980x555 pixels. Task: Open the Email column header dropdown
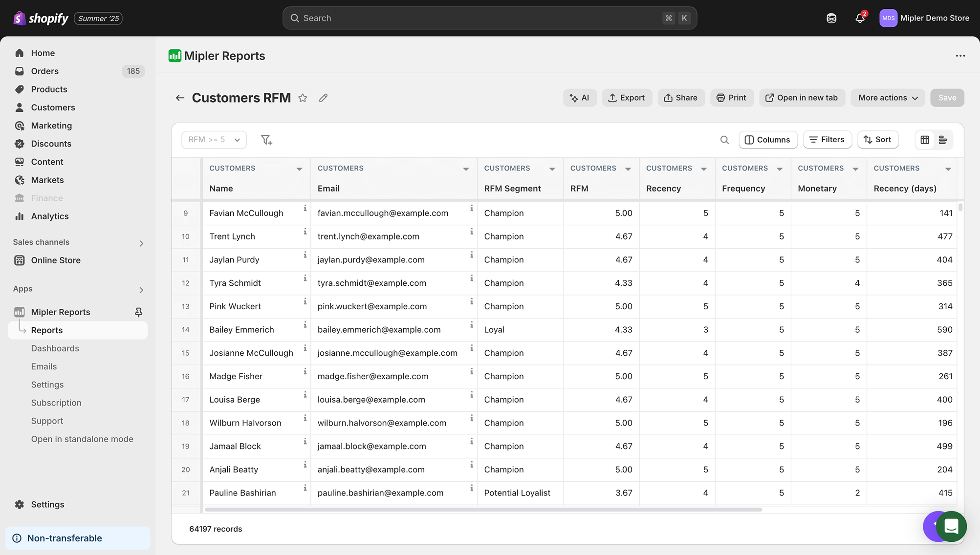pyautogui.click(x=465, y=168)
